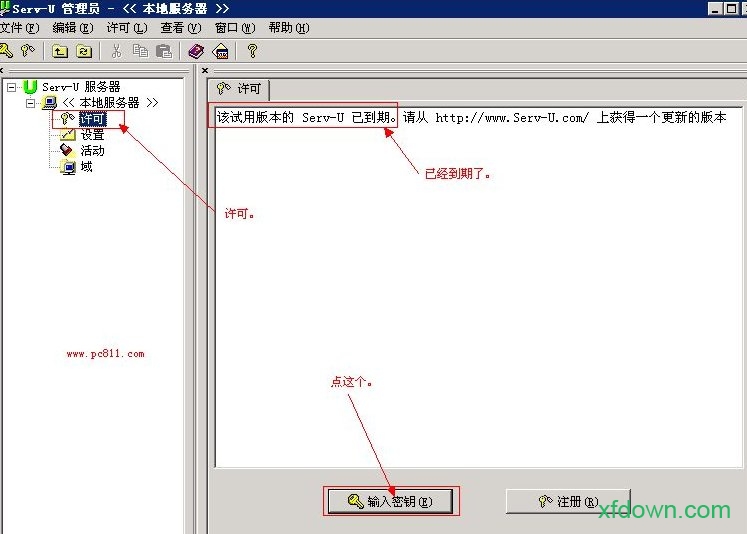
Task: Click the green Serv-U server icon
Action: point(30,87)
